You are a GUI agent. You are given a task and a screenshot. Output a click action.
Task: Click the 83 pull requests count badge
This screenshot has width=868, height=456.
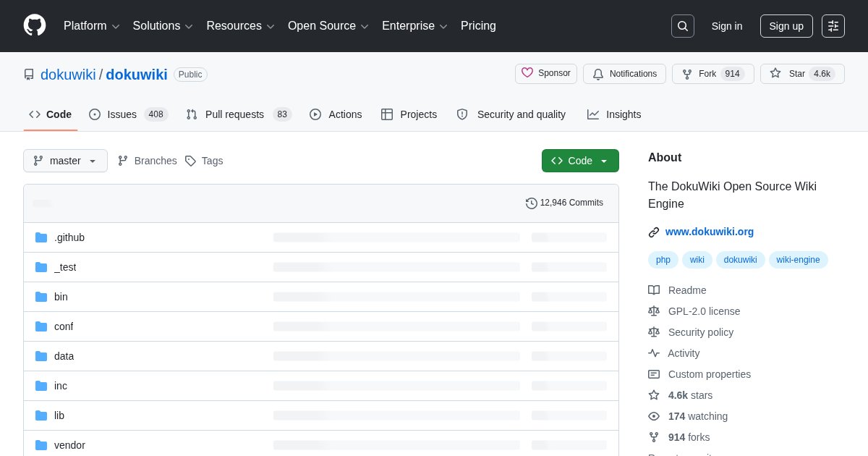pyautogui.click(x=282, y=114)
